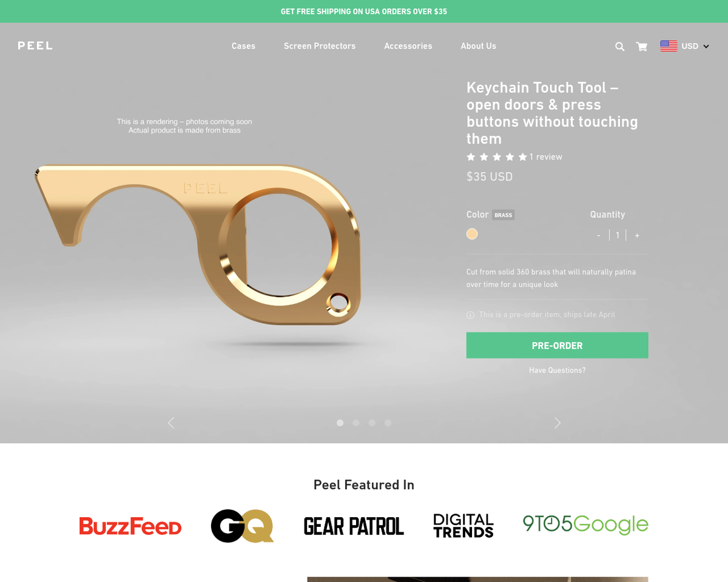Click the pre-order info circle icon
The width and height of the screenshot is (728, 582).
pos(470,315)
